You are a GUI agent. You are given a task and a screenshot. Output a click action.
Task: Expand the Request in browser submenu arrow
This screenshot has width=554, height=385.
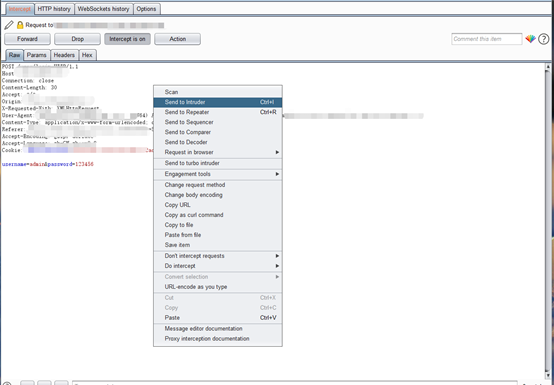[x=277, y=152]
